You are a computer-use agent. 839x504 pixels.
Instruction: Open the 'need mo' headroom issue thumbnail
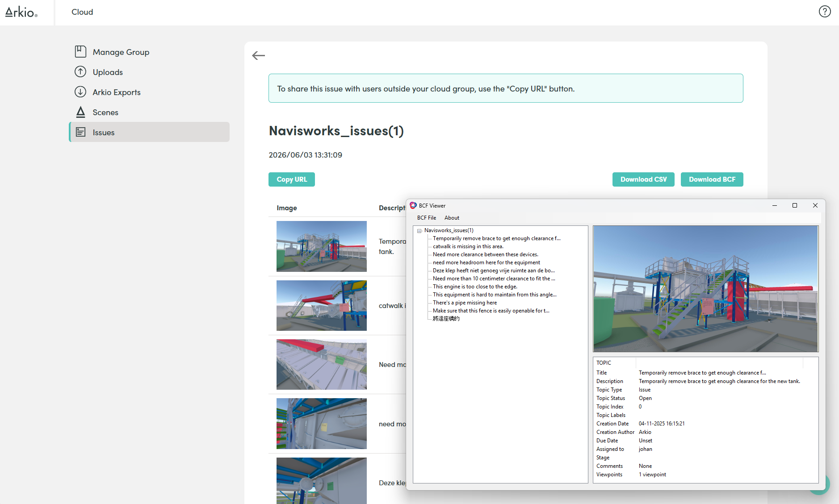pyautogui.click(x=322, y=424)
